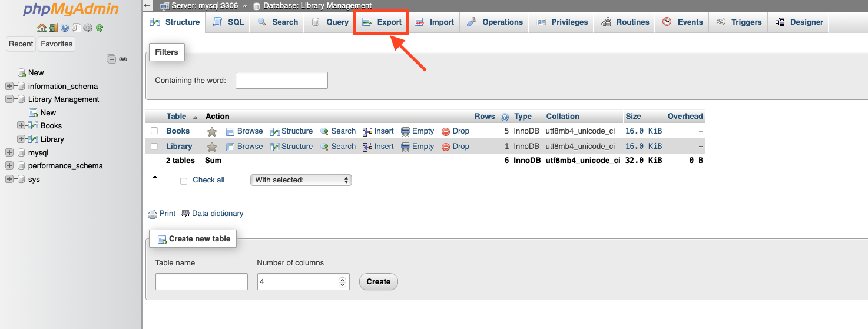Expand the performance_schema database node
The height and width of the screenshot is (329, 868).
9,166
